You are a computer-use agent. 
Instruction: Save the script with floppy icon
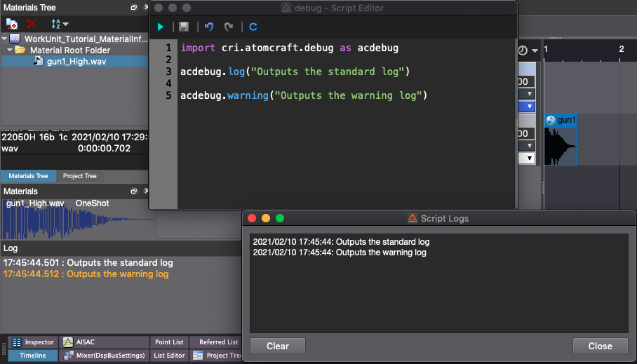(184, 27)
